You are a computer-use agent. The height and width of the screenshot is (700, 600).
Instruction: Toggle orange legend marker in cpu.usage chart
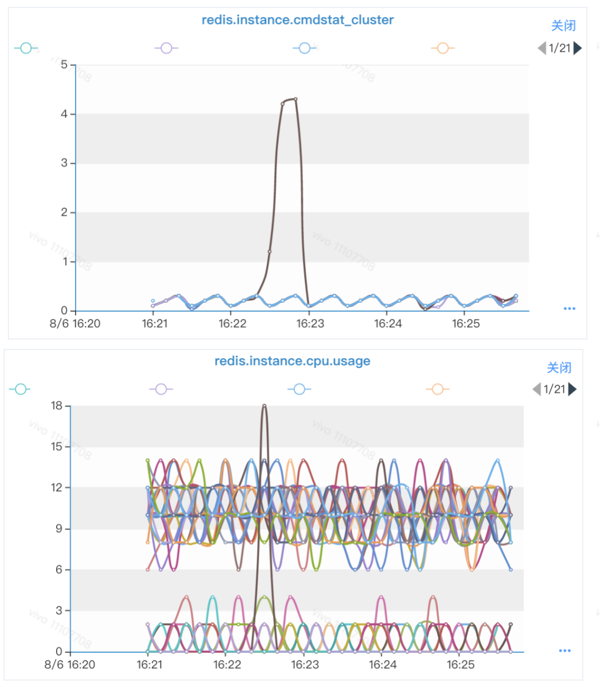point(438,389)
